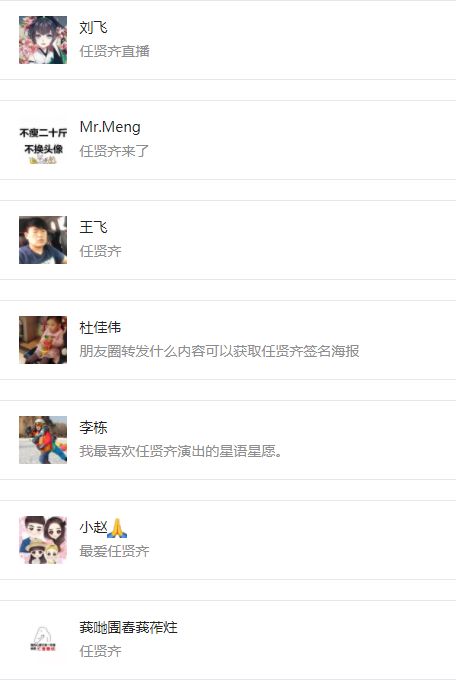Image resolution: width=456 pixels, height=680 pixels.
Task: Click Mr.Meng's text-only avatar image
Action: coord(43,140)
